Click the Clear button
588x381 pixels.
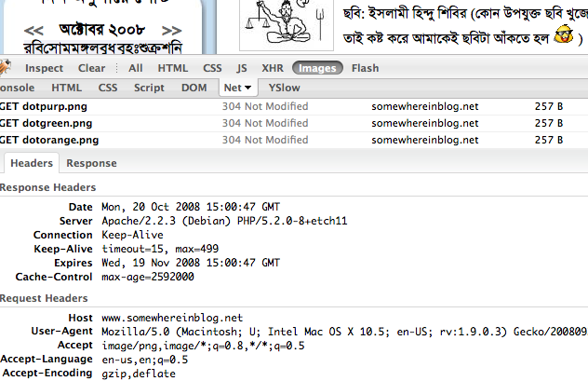pos(91,68)
